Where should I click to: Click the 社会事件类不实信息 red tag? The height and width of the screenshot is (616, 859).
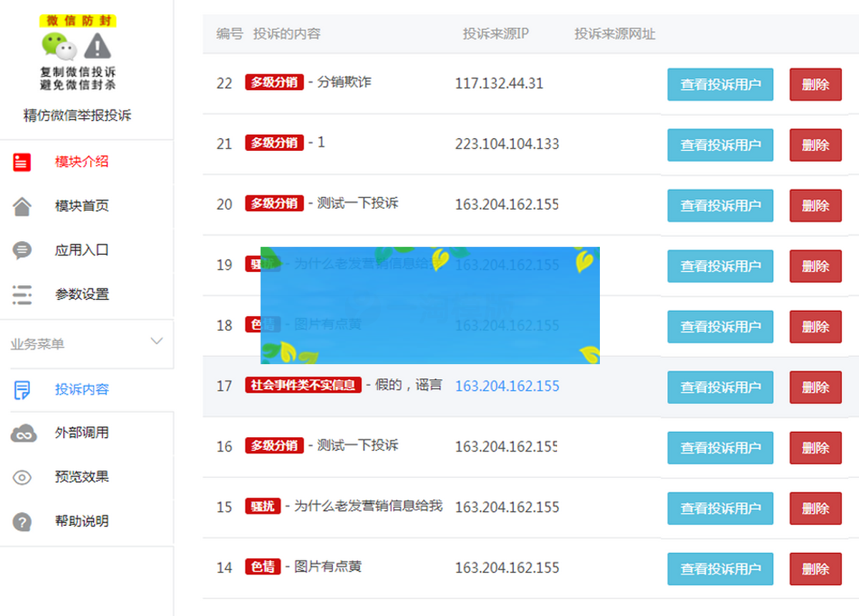tap(303, 384)
